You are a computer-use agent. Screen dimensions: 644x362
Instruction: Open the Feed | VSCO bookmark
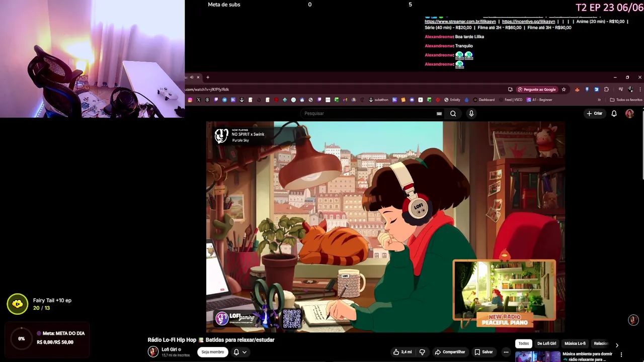pos(510,100)
